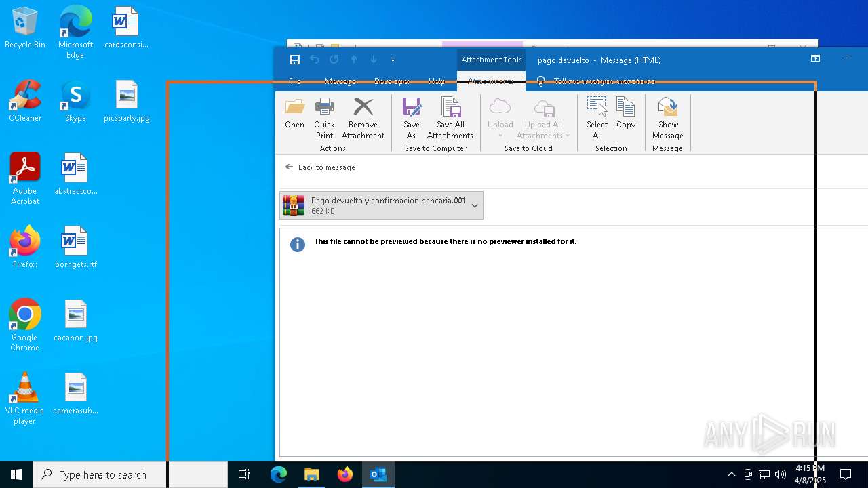The width and height of the screenshot is (868, 488).
Task: Open Edge from the taskbar
Action: [x=279, y=474]
